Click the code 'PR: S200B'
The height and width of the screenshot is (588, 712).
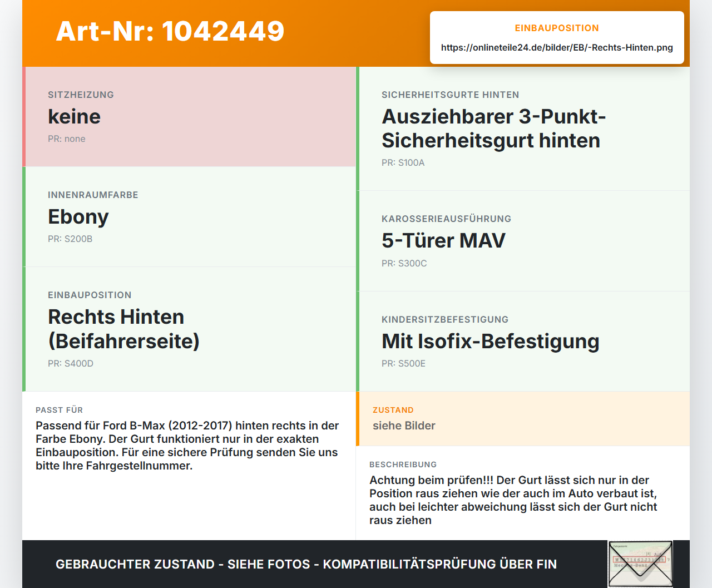[70, 239]
